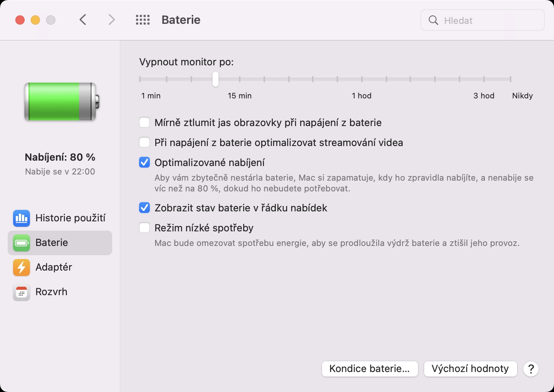Image resolution: width=554 pixels, height=392 pixels.
Task: Go back with the left arrow
Action: [83, 20]
